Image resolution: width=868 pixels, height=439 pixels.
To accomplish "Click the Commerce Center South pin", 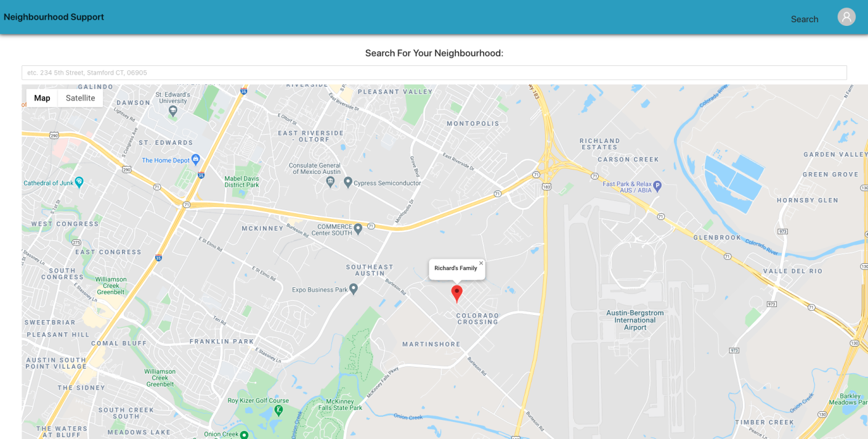I will click(x=358, y=229).
